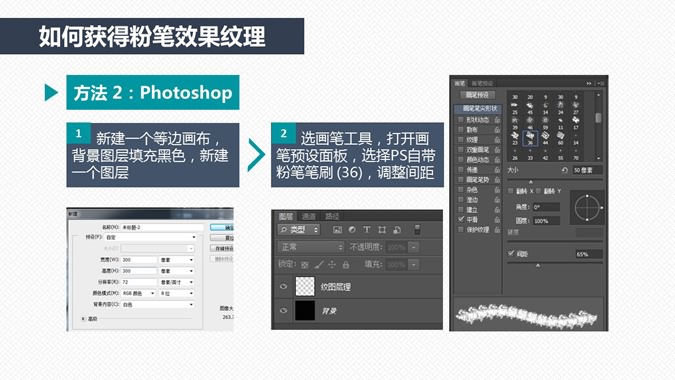Click the text layer filter (T) icon
The width and height of the screenshot is (675, 380).
(367, 230)
